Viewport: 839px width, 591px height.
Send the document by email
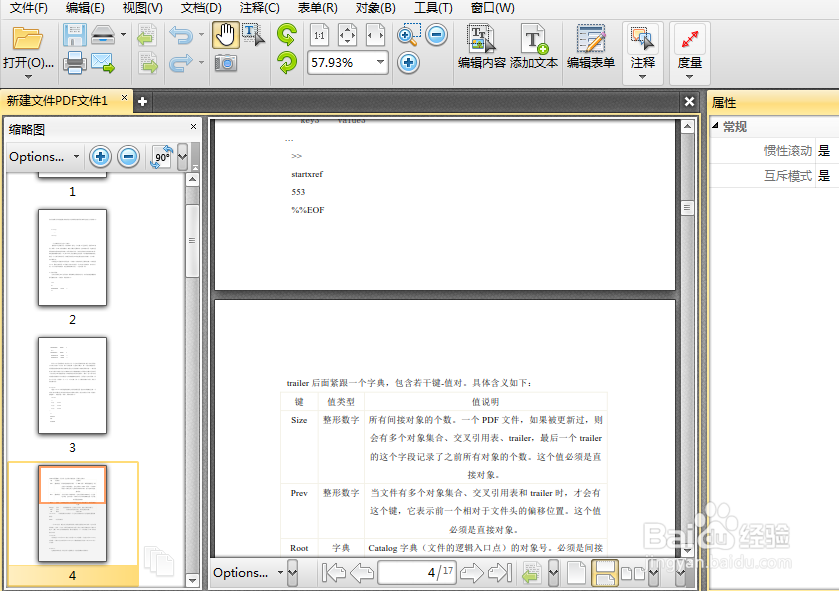[x=103, y=63]
